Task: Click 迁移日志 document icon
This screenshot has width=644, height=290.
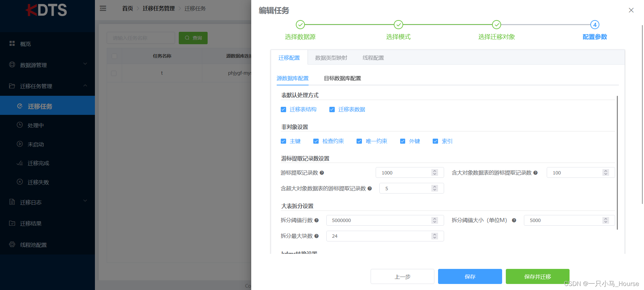Action: (x=12, y=202)
